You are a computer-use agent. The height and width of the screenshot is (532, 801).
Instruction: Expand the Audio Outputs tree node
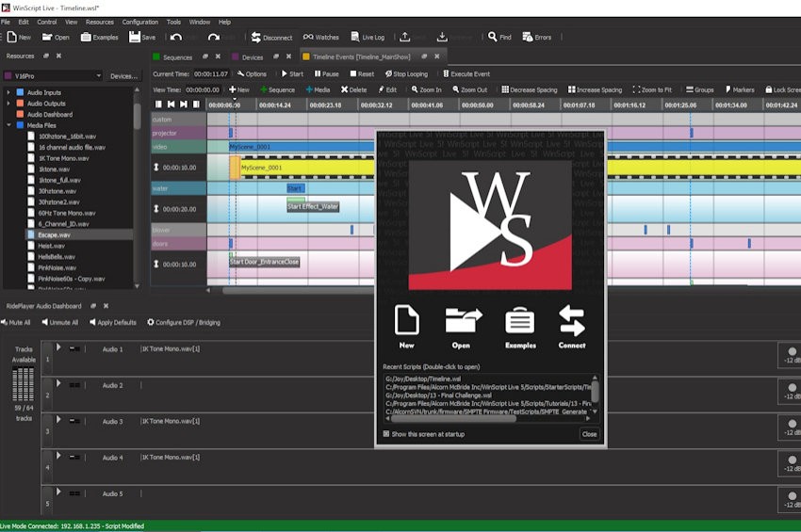click(x=8, y=104)
